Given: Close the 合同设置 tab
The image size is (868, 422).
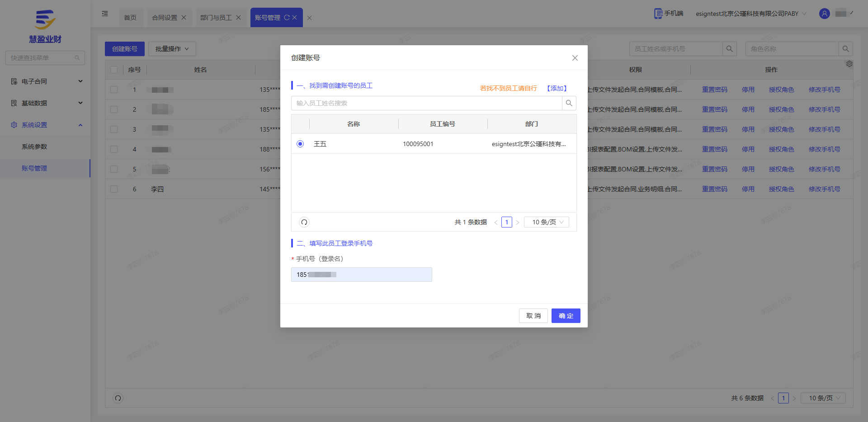Looking at the screenshot, I should (x=184, y=18).
